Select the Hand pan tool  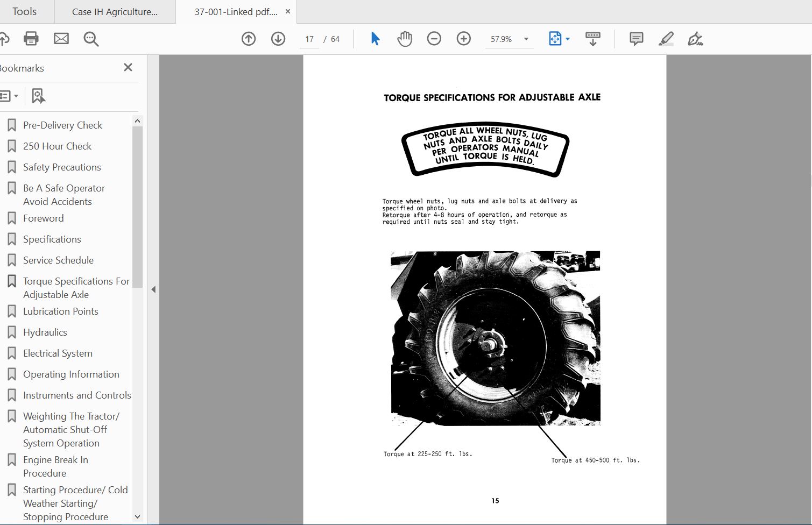click(x=404, y=38)
